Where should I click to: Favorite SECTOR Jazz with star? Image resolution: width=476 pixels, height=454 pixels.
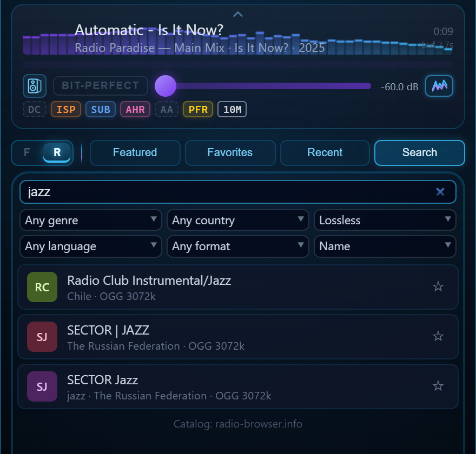pos(438,386)
